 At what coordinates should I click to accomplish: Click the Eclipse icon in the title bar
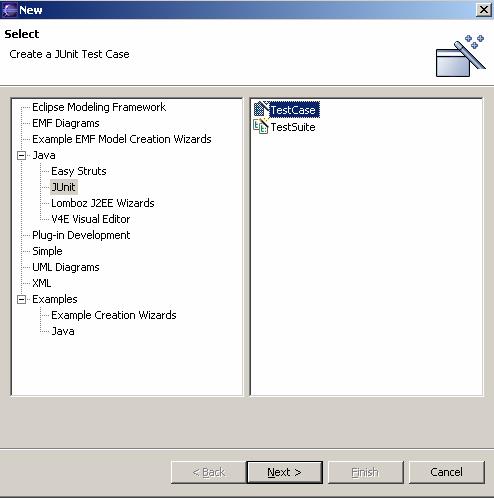point(9,10)
